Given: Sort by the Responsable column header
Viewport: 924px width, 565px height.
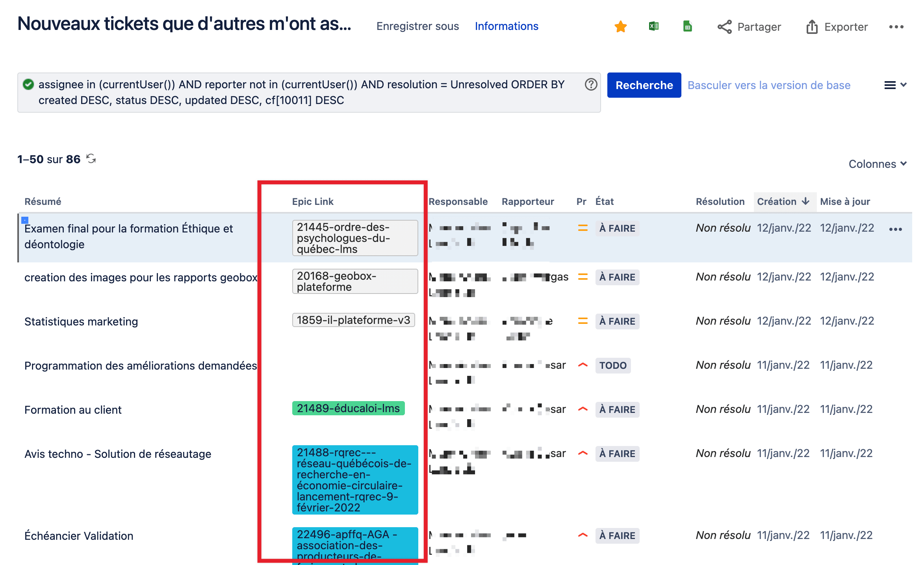Looking at the screenshot, I should [458, 201].
